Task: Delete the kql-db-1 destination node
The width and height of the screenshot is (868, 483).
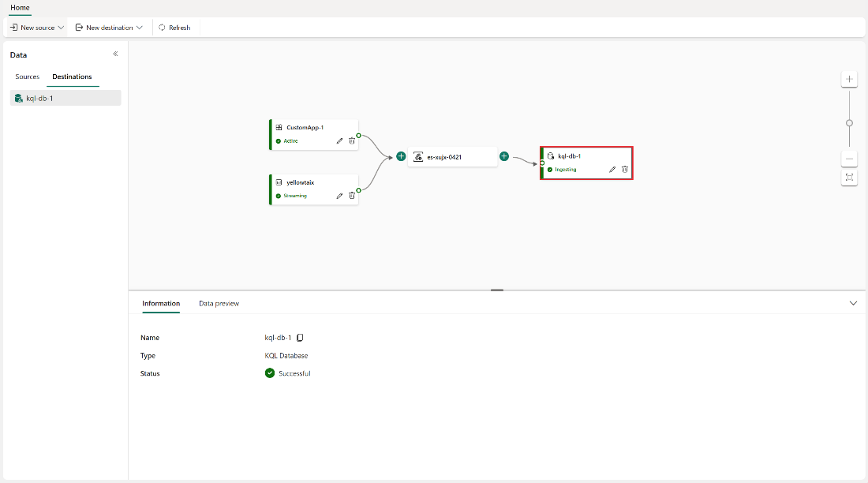Action: (x=625, y=170)
